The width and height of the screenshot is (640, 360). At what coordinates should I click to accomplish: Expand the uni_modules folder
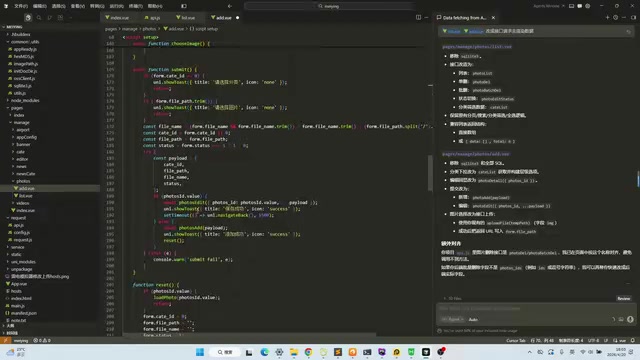[x=23, y=262]
